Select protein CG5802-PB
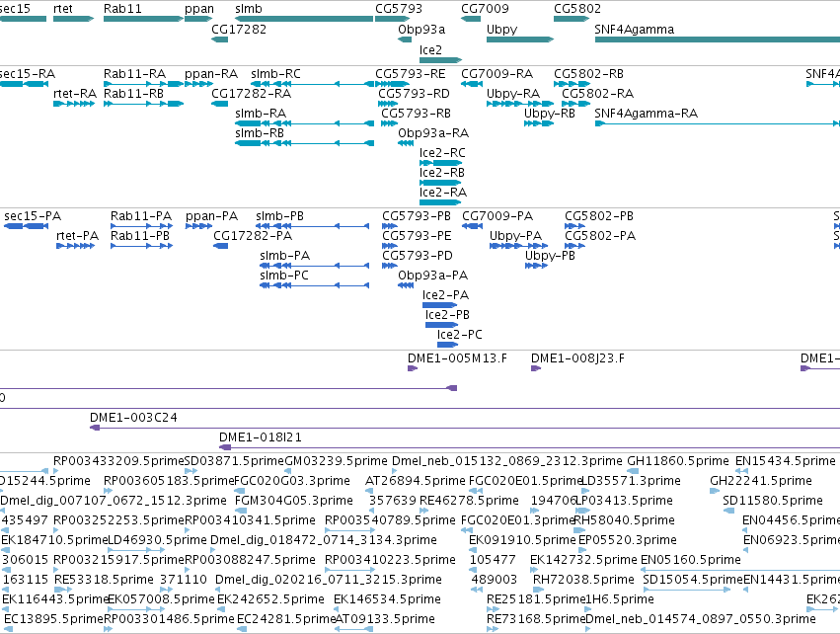The height and width of the screenshot is (634, 840). 574,226
